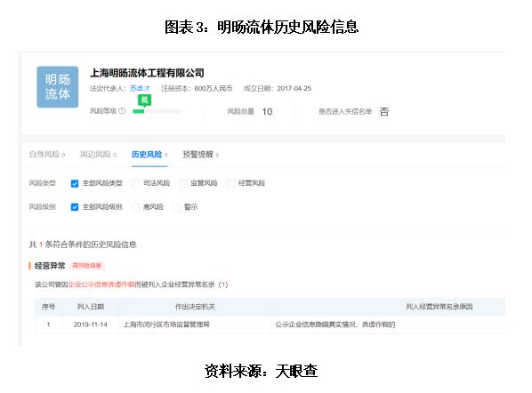Switch to 自身风险 tab
This screenshot has width=532, height=393.
[47, 155]
